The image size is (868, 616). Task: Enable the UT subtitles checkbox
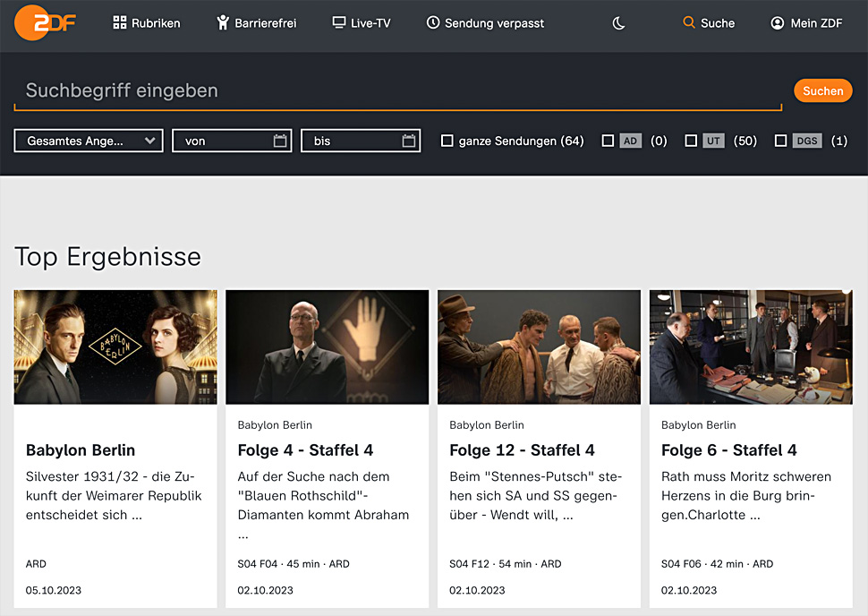pos(691,141)
